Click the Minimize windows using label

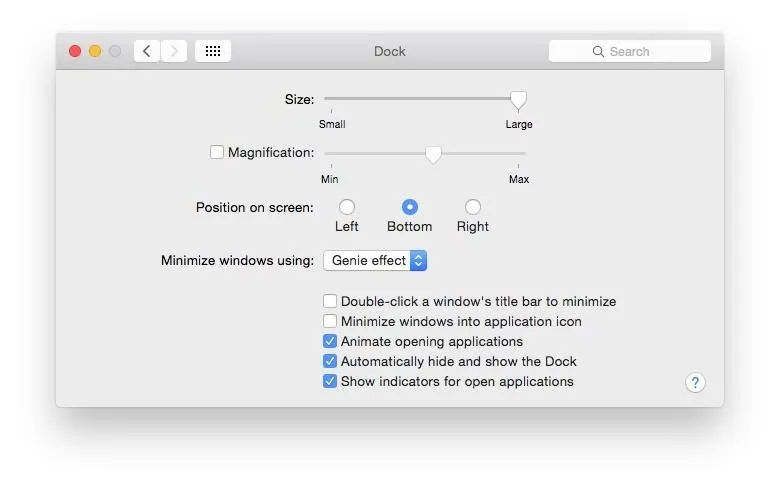237,261
